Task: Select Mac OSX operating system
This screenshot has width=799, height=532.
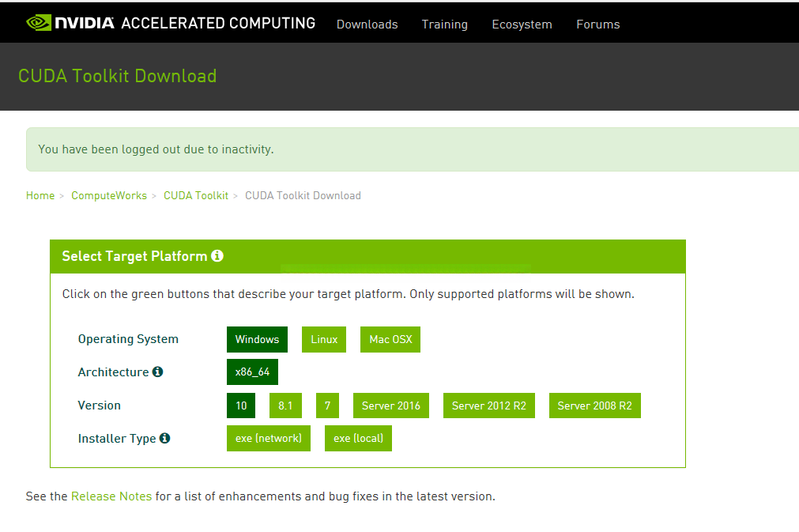Action: point(390,339)
